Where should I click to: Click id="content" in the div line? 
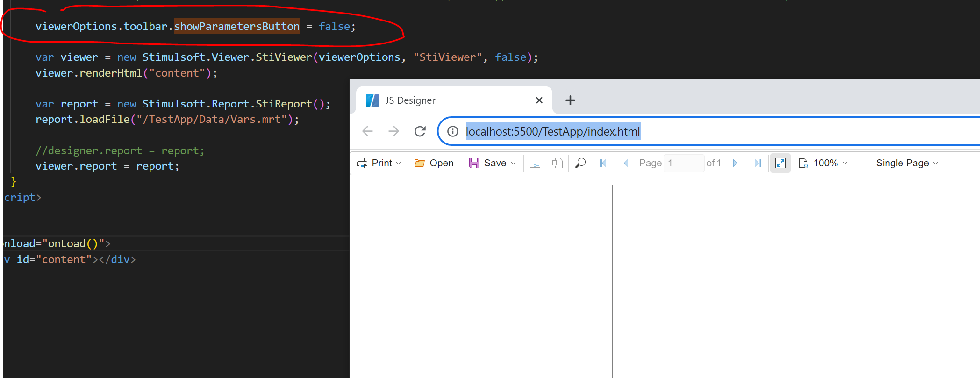coord(54,259)
